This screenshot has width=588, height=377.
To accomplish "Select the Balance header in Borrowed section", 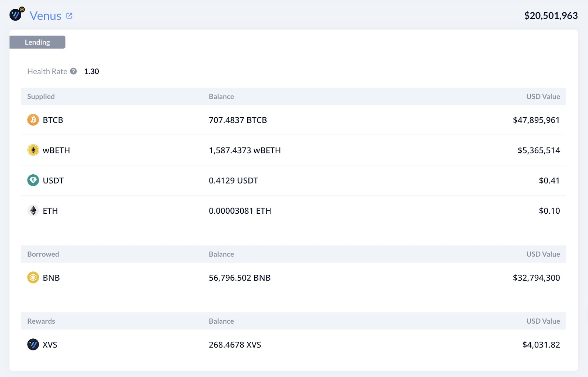I will (221, 254).
